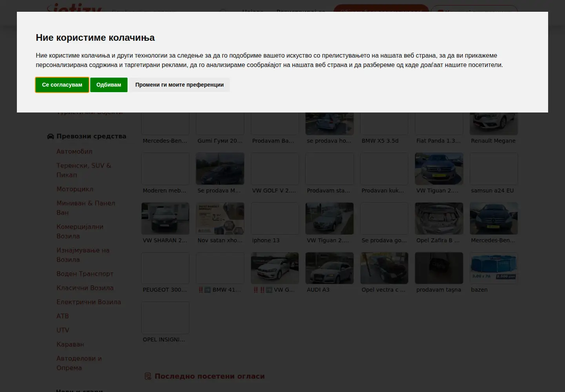The image size is (565, 392).
Task: Click the car icon beside Превозни средства
Action: pyautogui.click(x=51, y=136)
